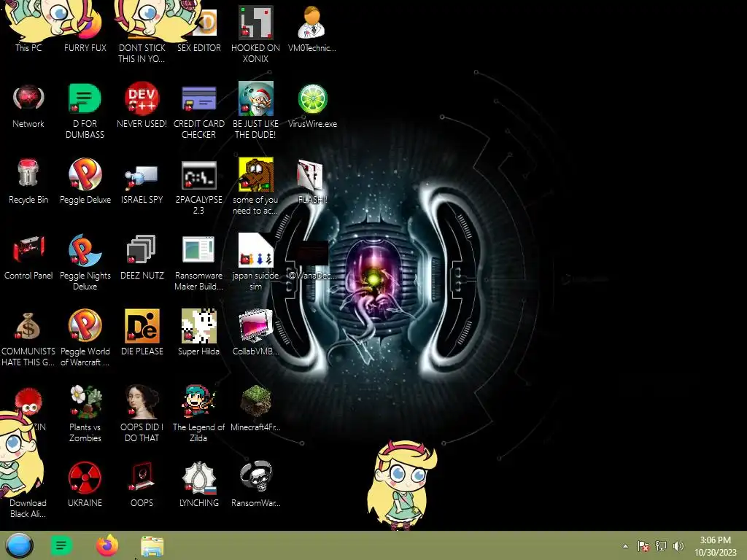Click the VM0Technic... desktop icon
Screen dimensions: 747x560
[311, 28]
